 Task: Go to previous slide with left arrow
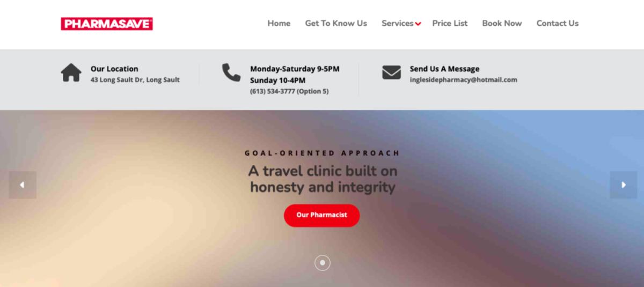click(x=23, y=185)
